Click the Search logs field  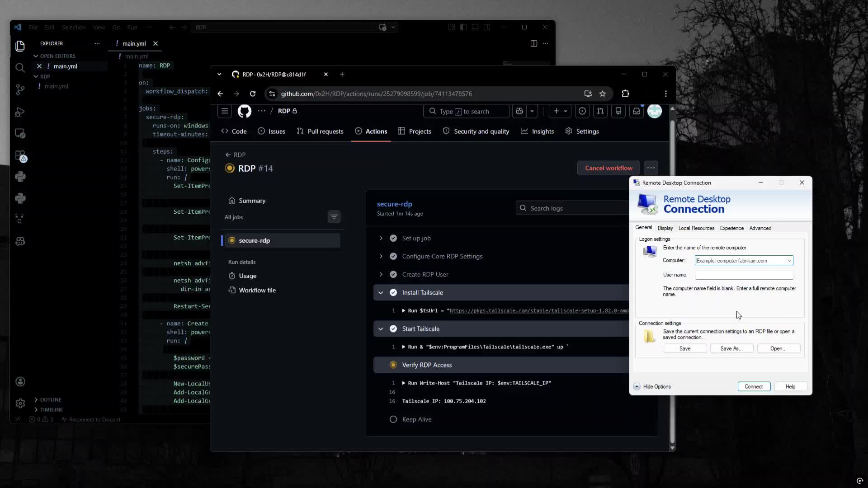572,208
